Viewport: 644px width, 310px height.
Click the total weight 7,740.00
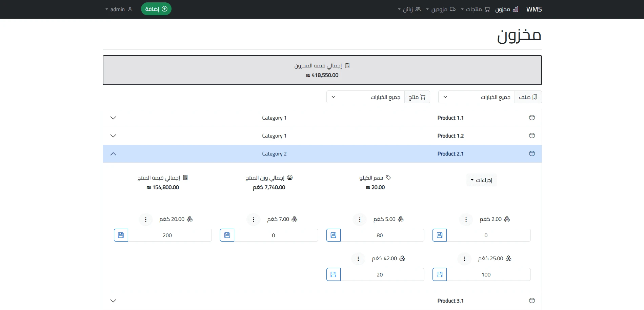click(269, 187)
